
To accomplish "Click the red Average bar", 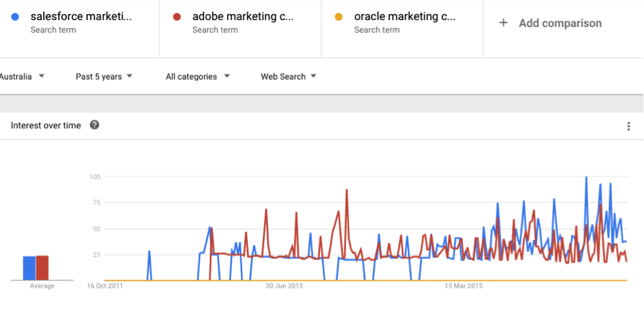I will [42, 268].
